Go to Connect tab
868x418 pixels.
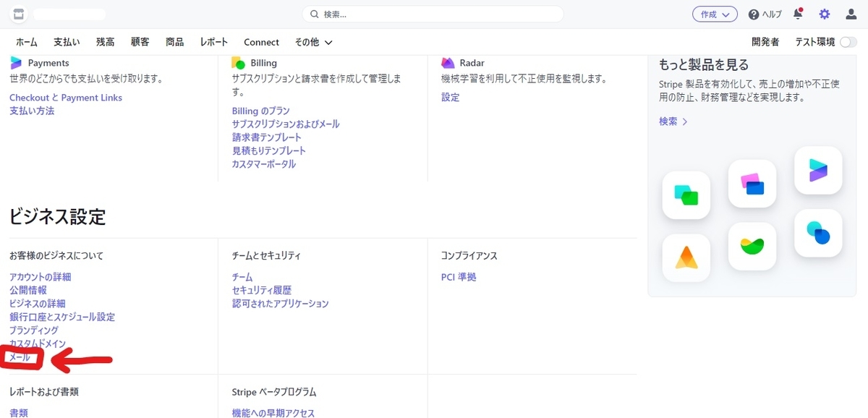coord(261,42)
